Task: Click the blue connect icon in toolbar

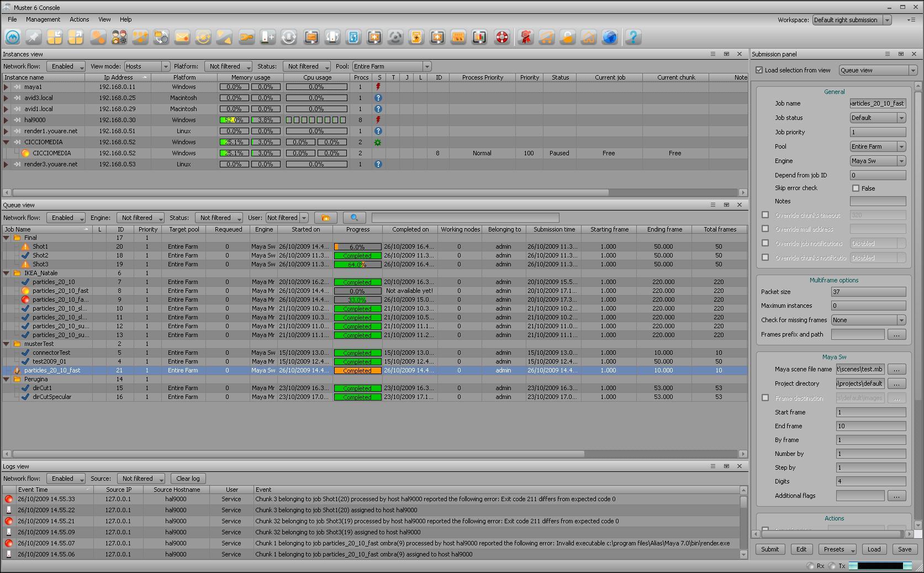Action: (x=13, y=37)
